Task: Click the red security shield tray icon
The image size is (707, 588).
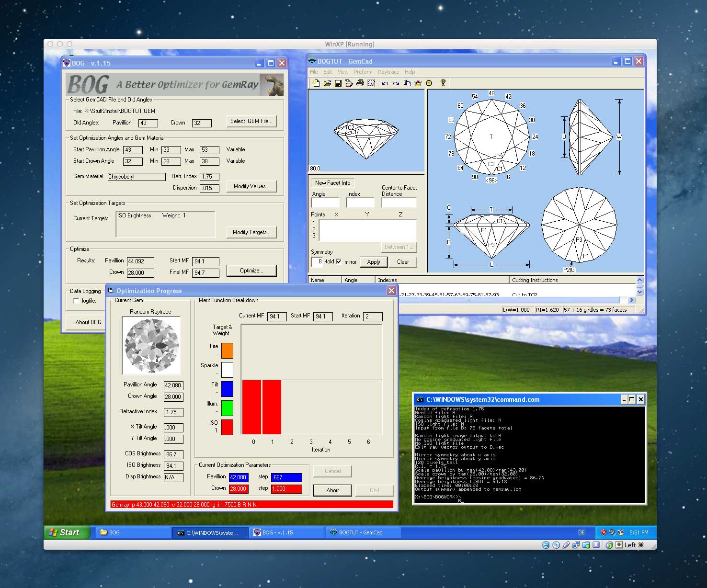Action: point(604,532)
